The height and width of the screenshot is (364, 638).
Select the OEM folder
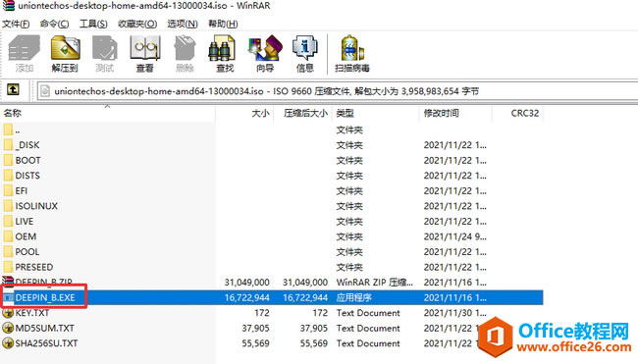click(x=26, y=236)
